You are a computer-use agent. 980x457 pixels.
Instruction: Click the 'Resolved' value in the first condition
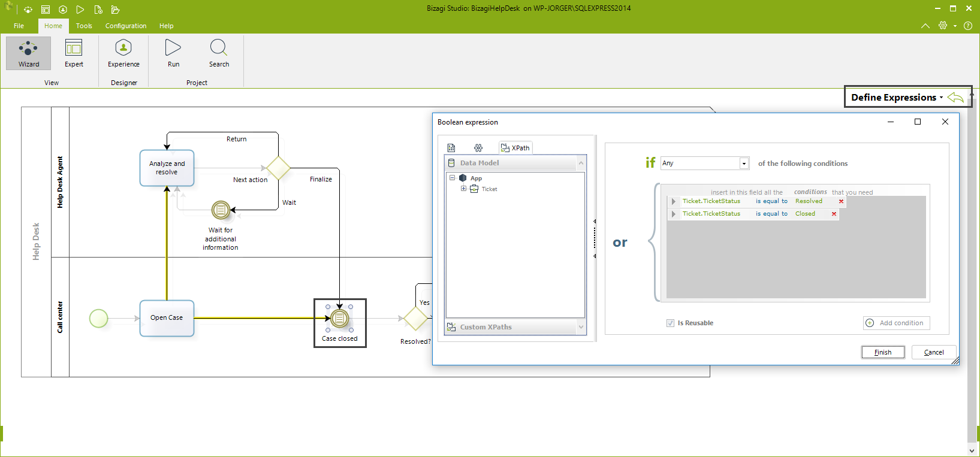(x=809, y=201)
